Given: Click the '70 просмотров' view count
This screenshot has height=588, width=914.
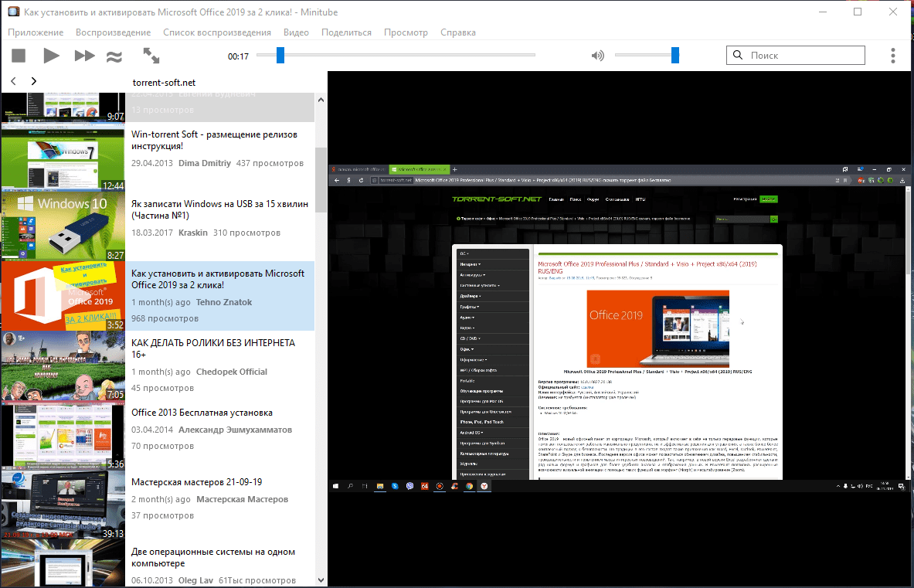Looking at the screenshot, I should point(162,447).
